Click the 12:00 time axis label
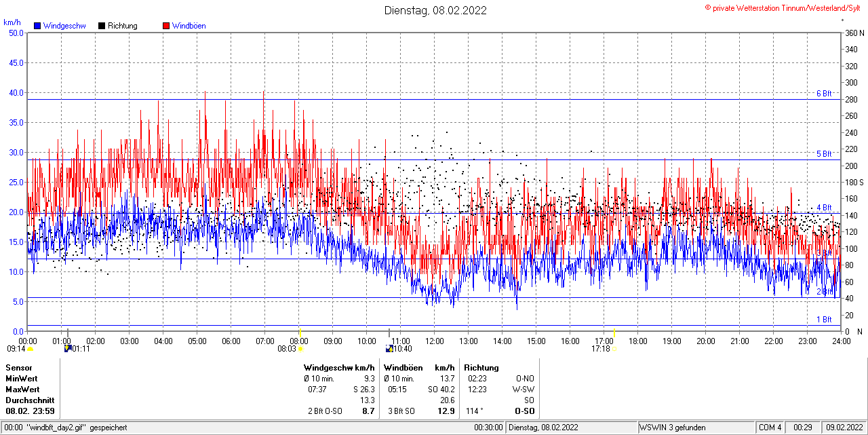The height and width of the screenshot is (435, 868). (x=435, y=341)
